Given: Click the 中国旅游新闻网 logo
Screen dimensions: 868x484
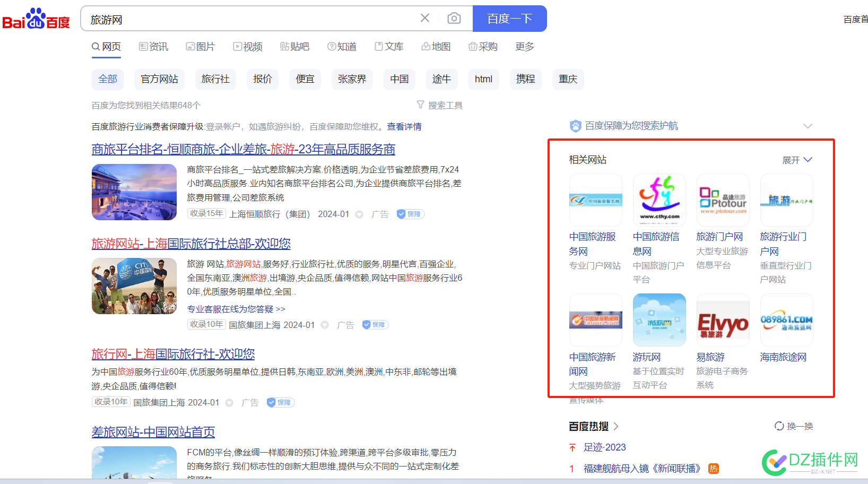Looking at the screenshot, I should click(x=596, y=320).
